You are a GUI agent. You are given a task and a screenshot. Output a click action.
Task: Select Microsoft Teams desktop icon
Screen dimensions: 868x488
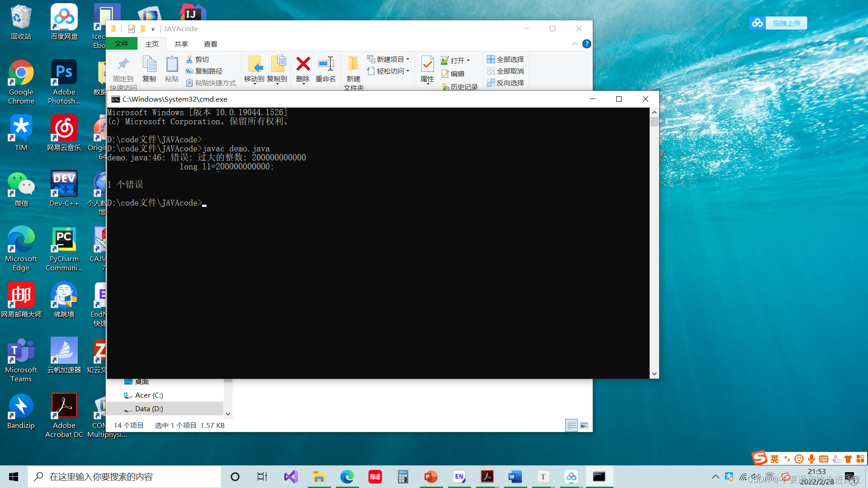pos(21,360)
